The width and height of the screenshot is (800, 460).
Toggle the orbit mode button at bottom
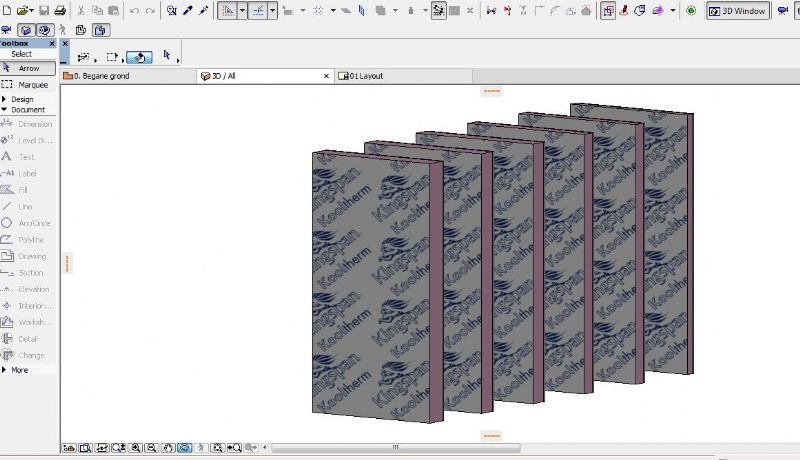pos(184,448)
